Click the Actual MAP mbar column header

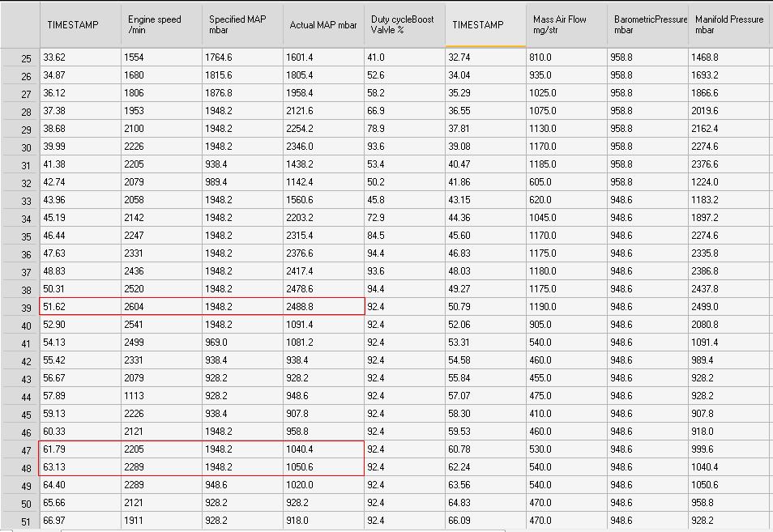coord(323,24)
